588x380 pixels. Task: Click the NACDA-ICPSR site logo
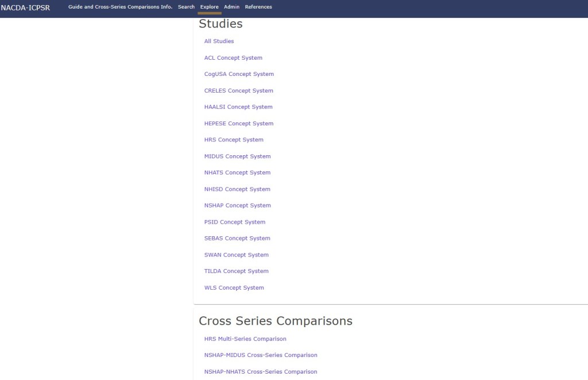25,7
